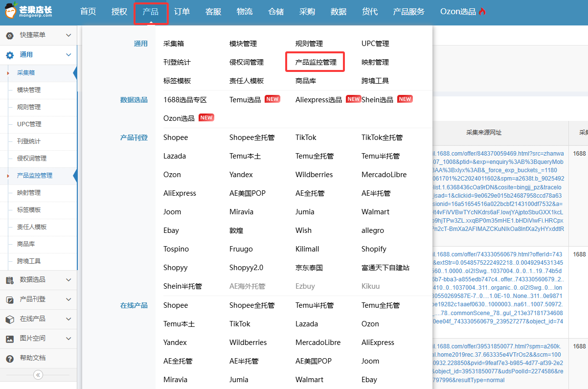Screen dimensions: 588x389
Task: Open the 产品 top navigation tab
Action: 151,12
